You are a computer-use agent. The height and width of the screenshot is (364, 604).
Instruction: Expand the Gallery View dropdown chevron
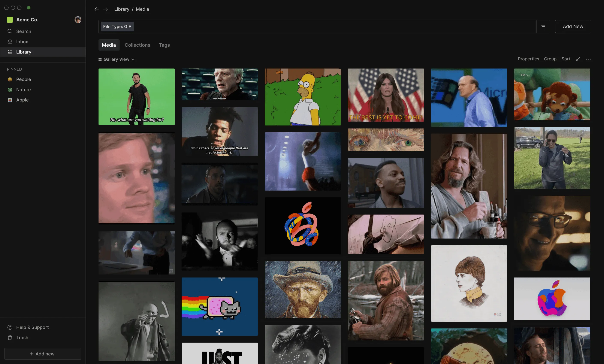(x=133, y=59)
